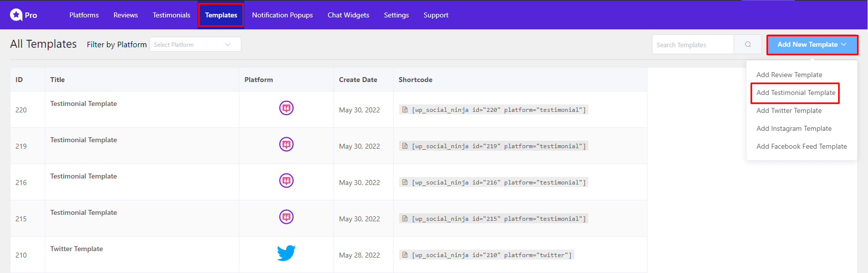Switch to the Notification Popups tab

pyautogui.click(x=282, y=15)
